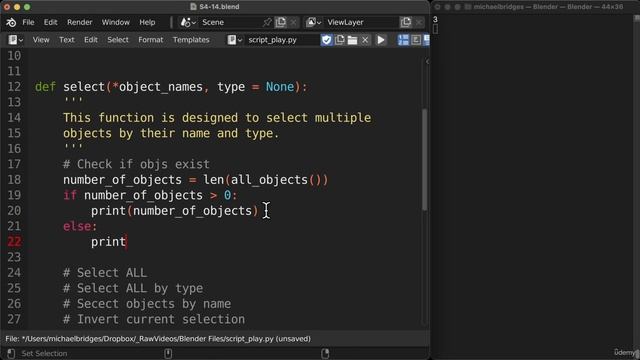This screenshot has width=640, height=360.
Task: Open the editor type dropdown
Action: point(16,40)
